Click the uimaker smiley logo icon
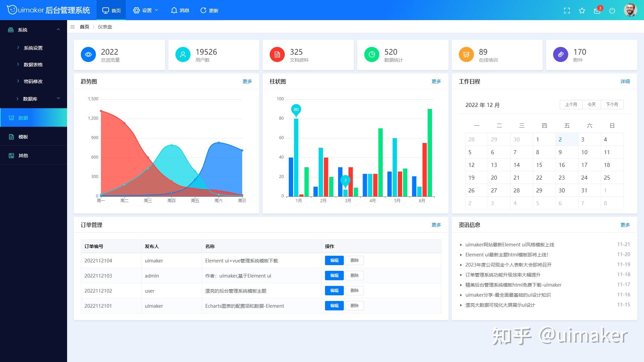Screen dimensions: 644x362 (x=12, y=10)
